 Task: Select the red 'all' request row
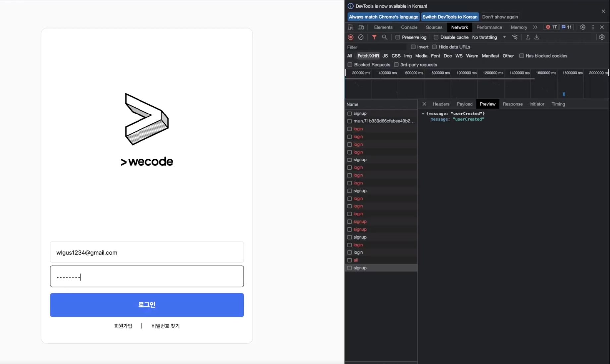click(381, 260)
